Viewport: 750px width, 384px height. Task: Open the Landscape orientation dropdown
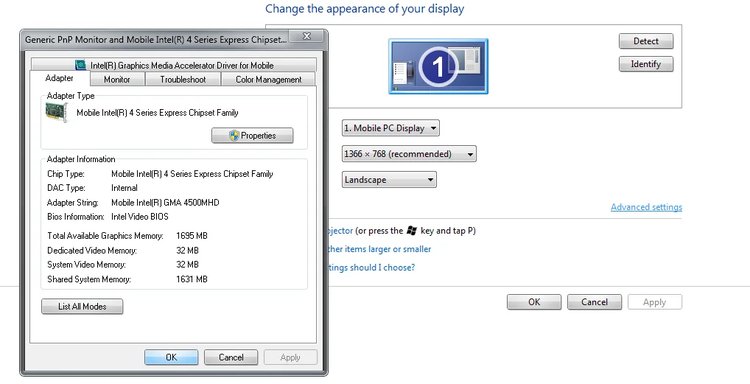[x=389, y=180]
